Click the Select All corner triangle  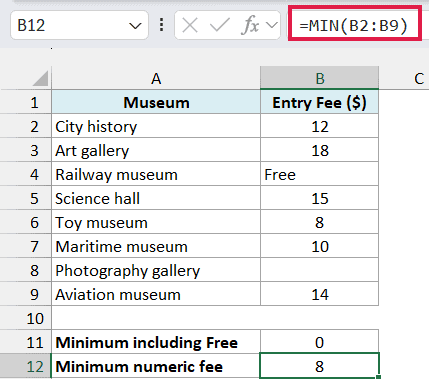pyautogui.click(x=41, y=79)
